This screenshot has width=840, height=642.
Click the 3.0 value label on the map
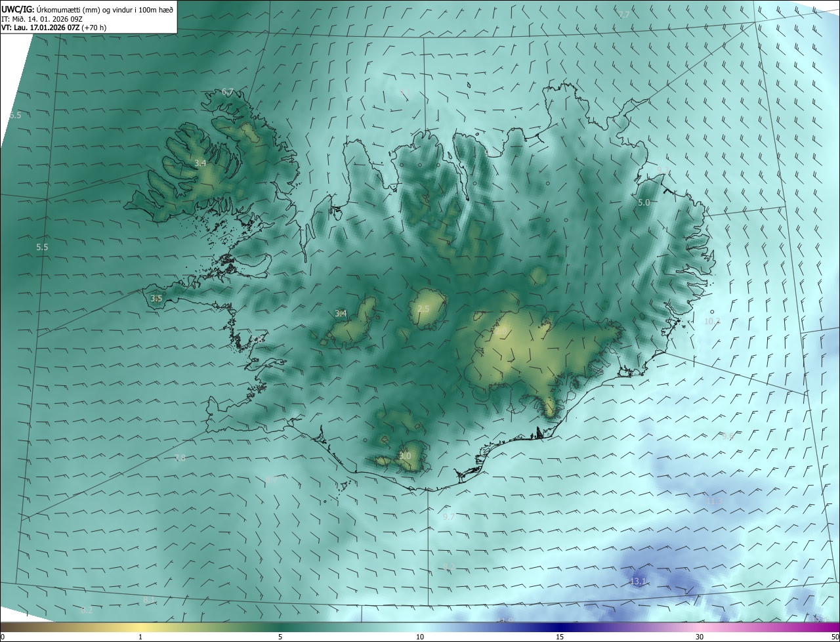click(x=405, y=456)
